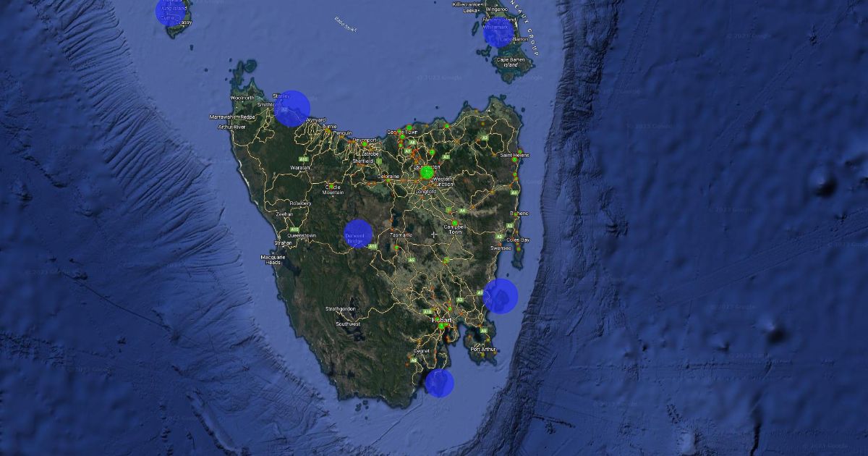Click the large green marker at Launceston
868x456 pixels.
click(427, 172)
